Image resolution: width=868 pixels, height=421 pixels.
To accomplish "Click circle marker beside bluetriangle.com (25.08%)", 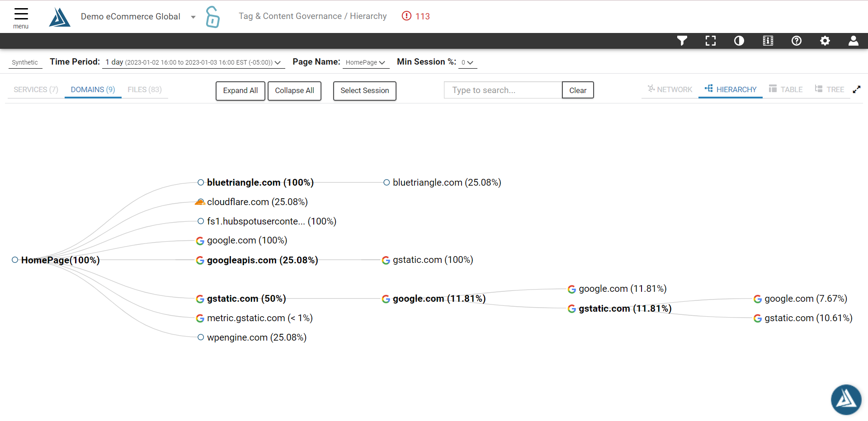I will (x=387, y=182).
